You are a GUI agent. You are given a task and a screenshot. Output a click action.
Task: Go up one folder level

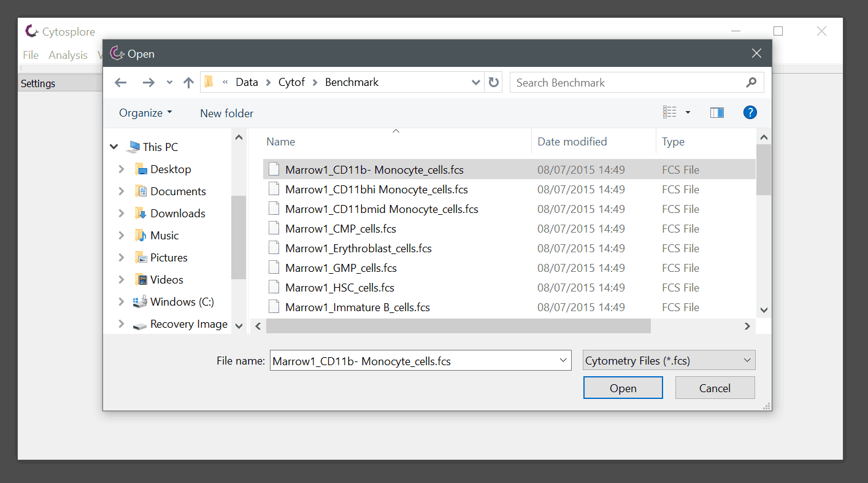pyautogui.click(x=188, y=82)
